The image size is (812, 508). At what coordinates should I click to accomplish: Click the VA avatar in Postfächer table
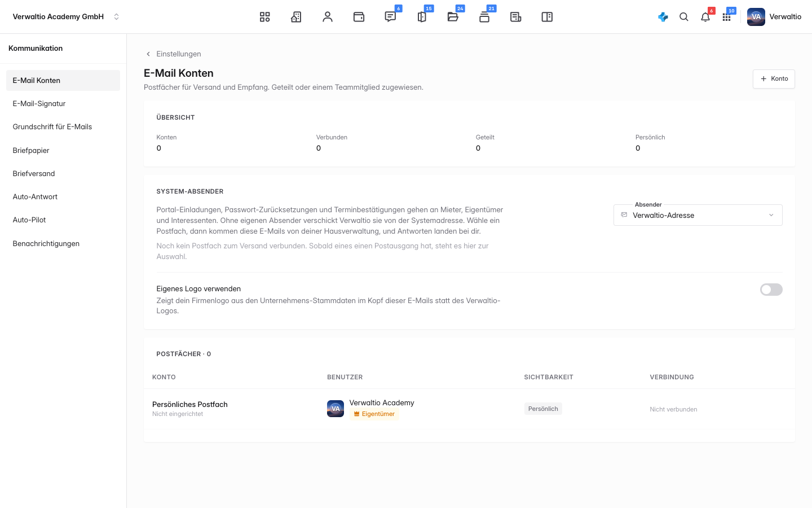[x=336, y=409]
